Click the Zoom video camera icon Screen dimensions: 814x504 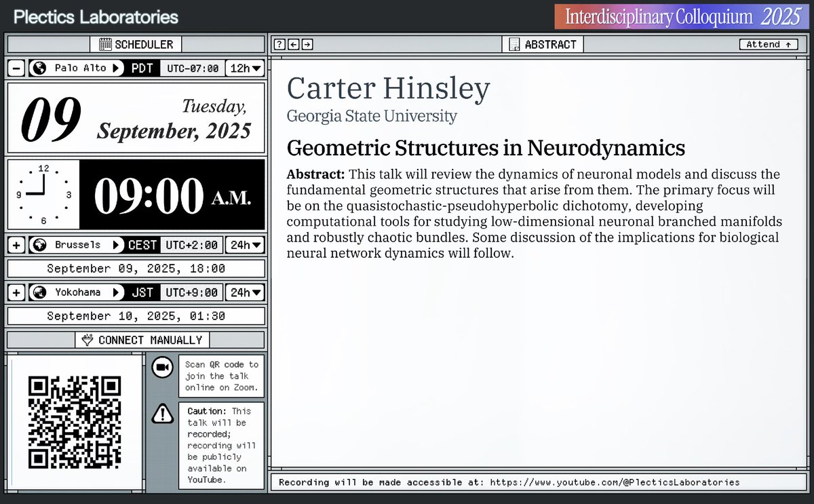point(161,367)
